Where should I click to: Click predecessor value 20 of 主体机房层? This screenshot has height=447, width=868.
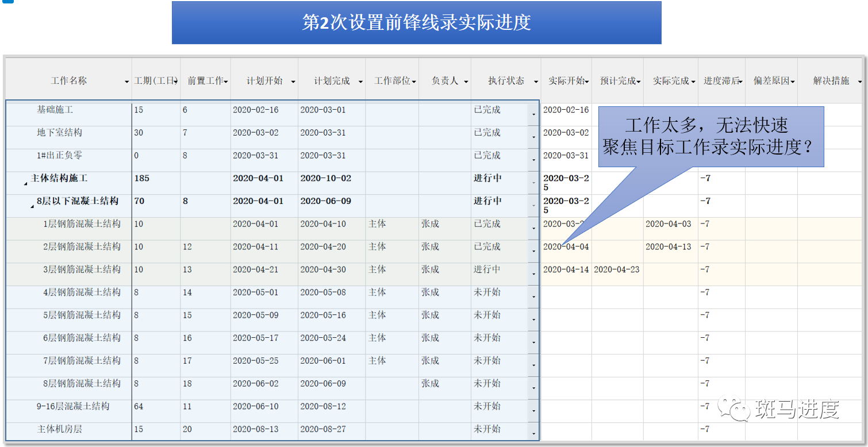pyautogui.click(x=187, y=429)
